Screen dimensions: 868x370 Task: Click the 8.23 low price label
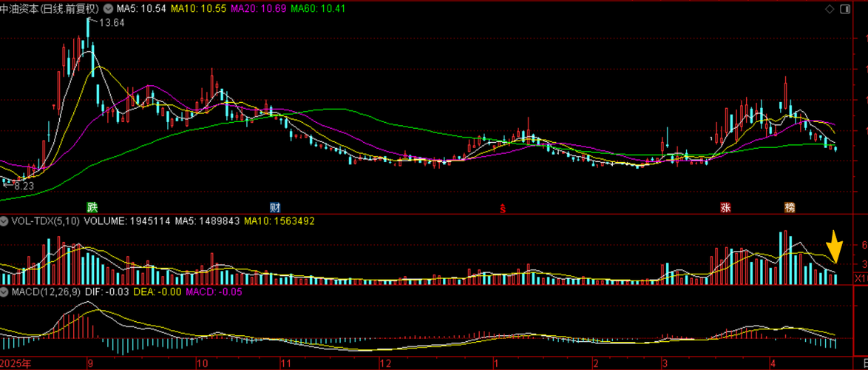(x=23, y=186)
